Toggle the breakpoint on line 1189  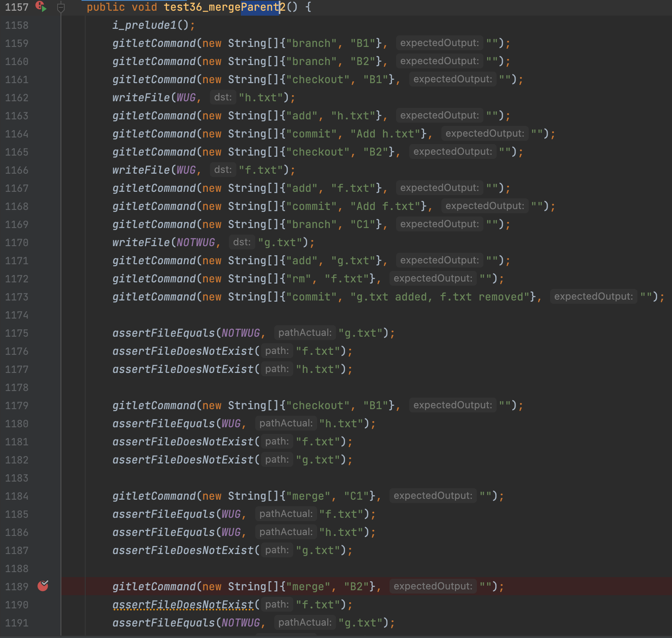[43, 586]
